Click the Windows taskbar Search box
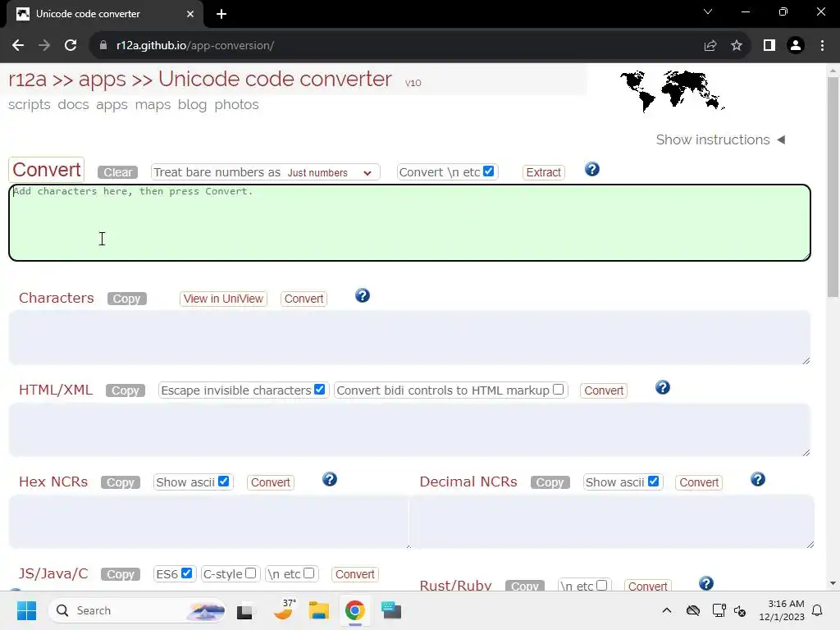 137,610
